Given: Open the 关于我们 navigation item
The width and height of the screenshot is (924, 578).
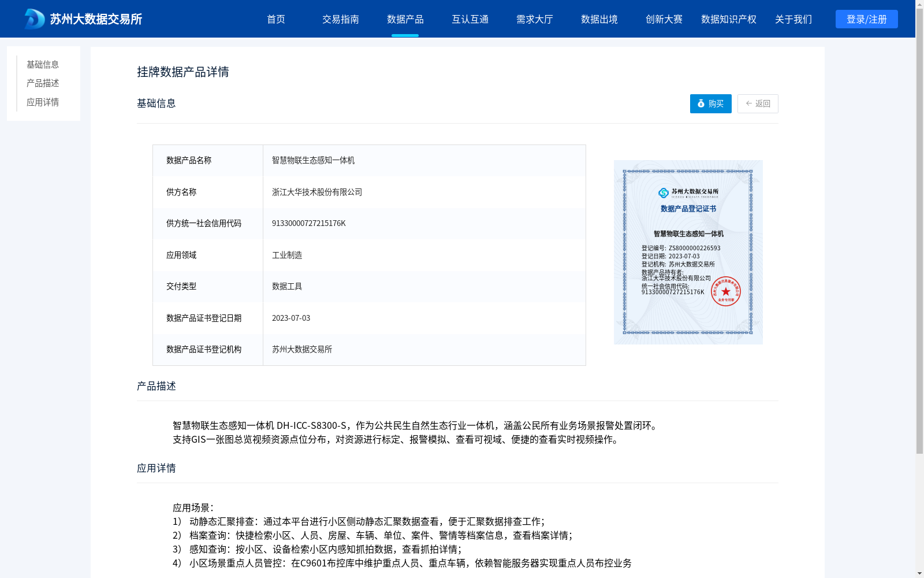Looking at the screenshot, I should 793,19.
